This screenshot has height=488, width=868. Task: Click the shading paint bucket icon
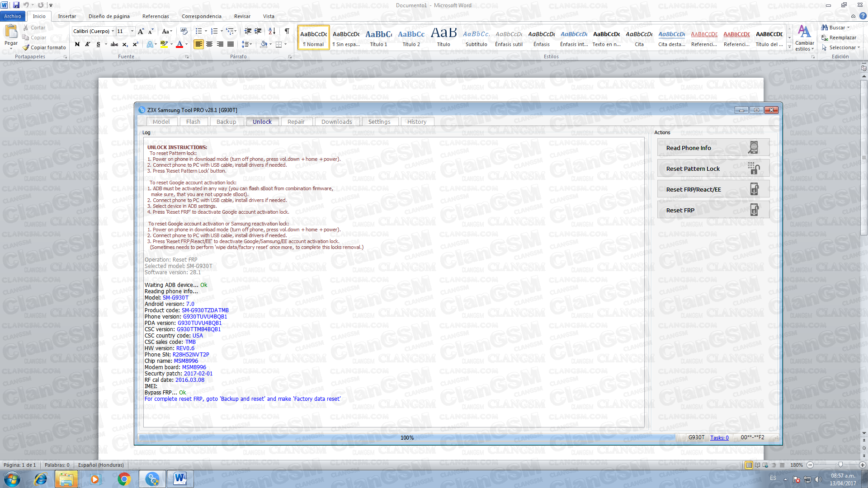click(264, 44)
